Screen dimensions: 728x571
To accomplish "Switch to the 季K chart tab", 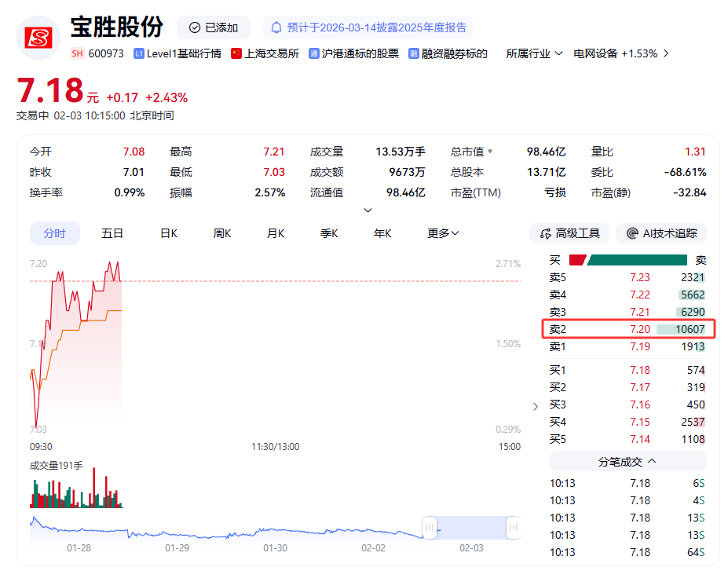I will click(329, 233).
